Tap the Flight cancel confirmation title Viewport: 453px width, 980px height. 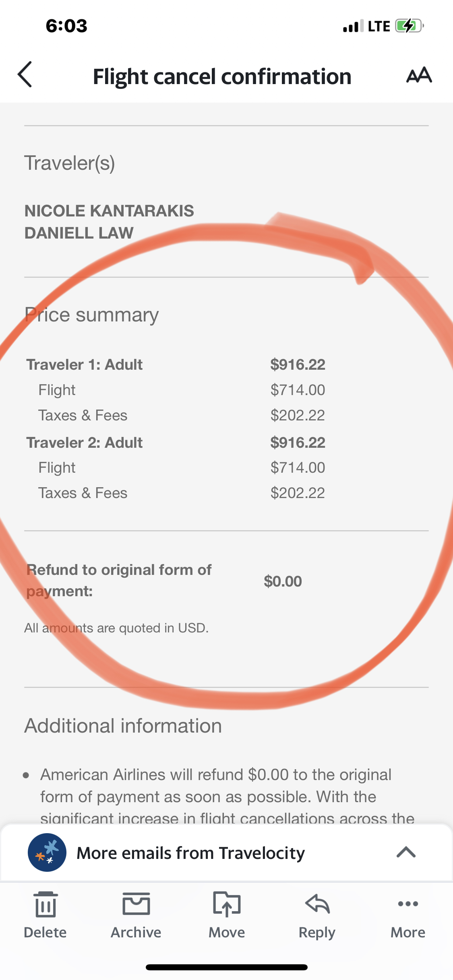(222, 76)
